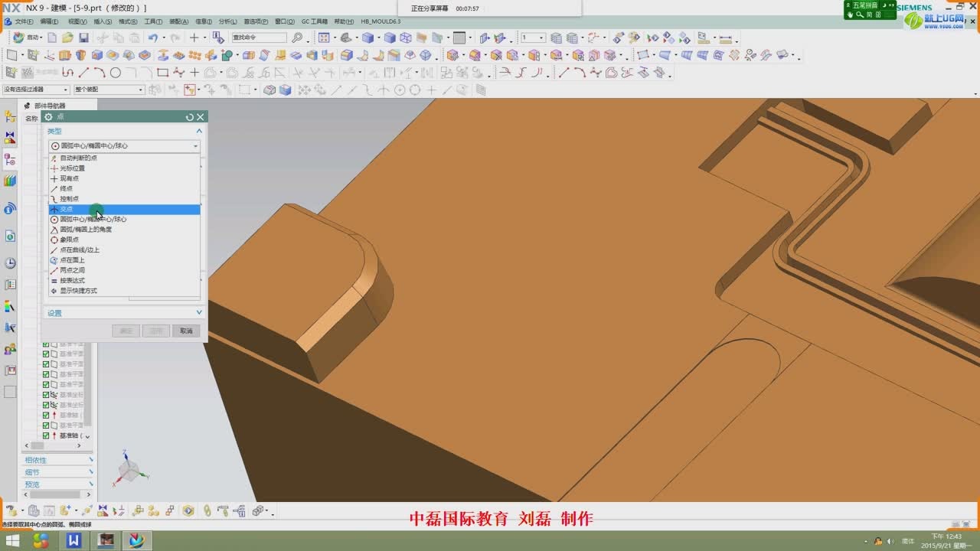Open Word from the Windows taskbar

click(x=73, y=540)
